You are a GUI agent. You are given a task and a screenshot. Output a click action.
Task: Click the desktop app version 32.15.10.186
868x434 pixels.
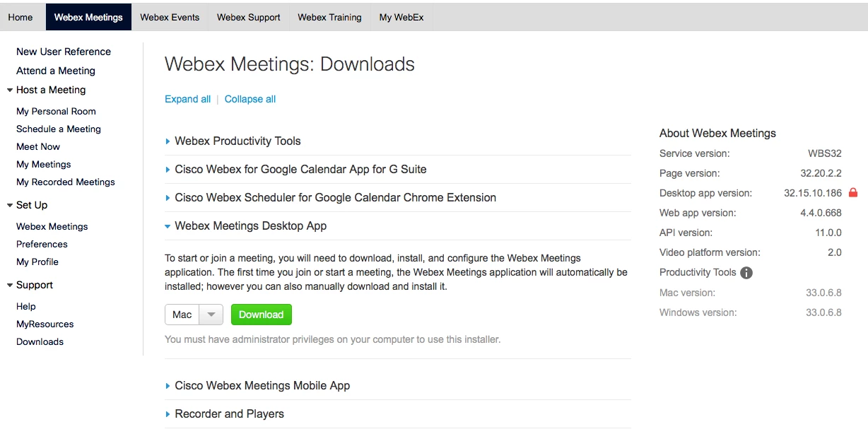coord(813,193)
